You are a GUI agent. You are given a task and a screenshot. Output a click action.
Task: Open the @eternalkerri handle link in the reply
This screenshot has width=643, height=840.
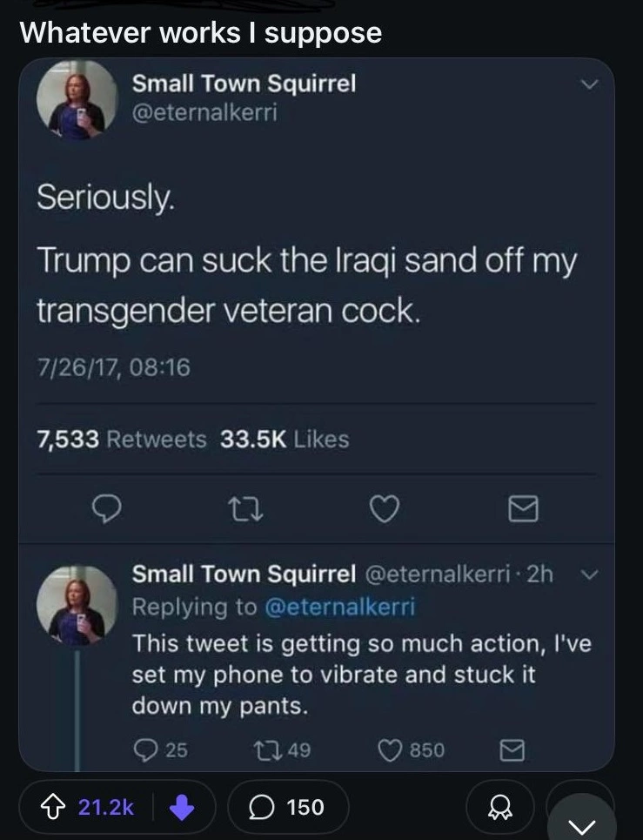(338, 607)
